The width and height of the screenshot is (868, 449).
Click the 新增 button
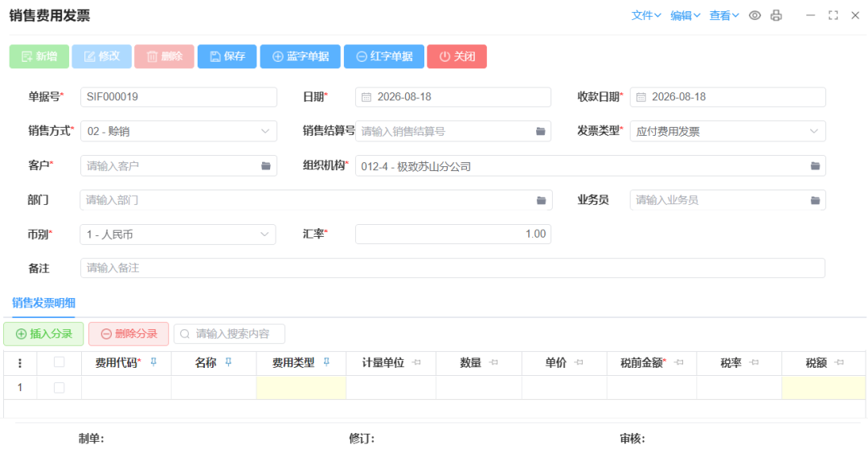click(39, 56)
